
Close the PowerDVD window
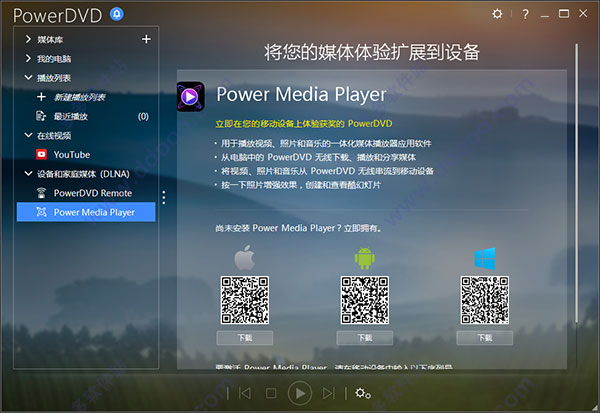pyautogui.click(x=583, y=13)
